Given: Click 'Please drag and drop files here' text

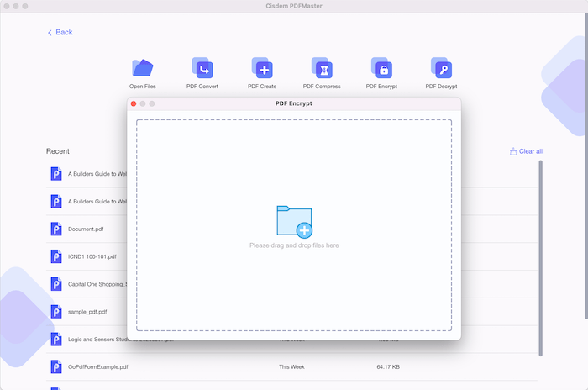Looking at the screenshot, I should 294,245.
